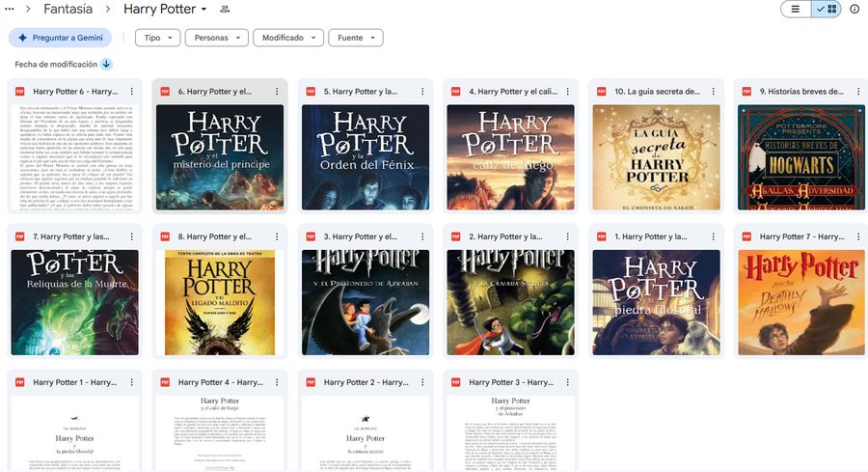Select the legado maldito cover thumbnail
868x472 pixels.
(220, 302)
